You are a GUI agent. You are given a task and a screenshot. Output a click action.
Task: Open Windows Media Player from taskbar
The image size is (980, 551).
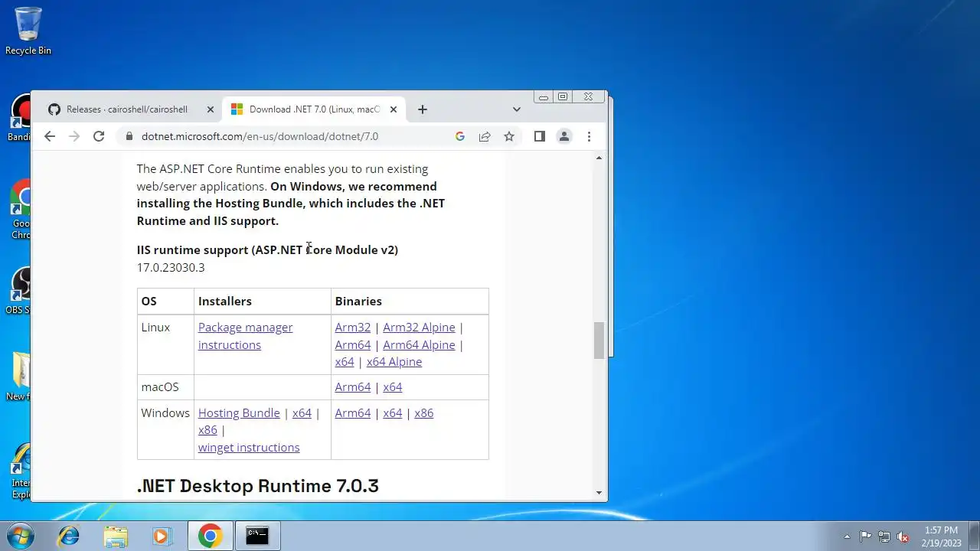tap(162, 536)
